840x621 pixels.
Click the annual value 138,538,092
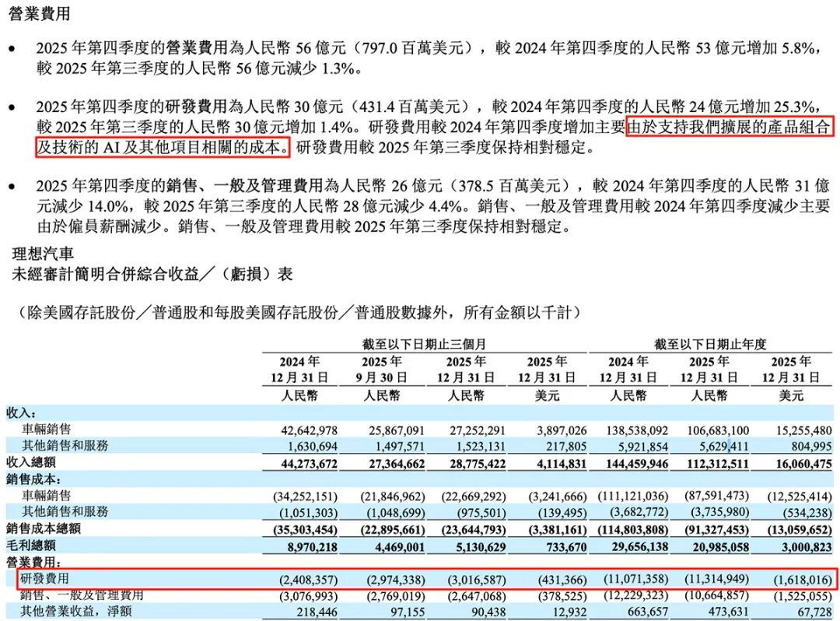pyautogui.click(x=637, y=430)
